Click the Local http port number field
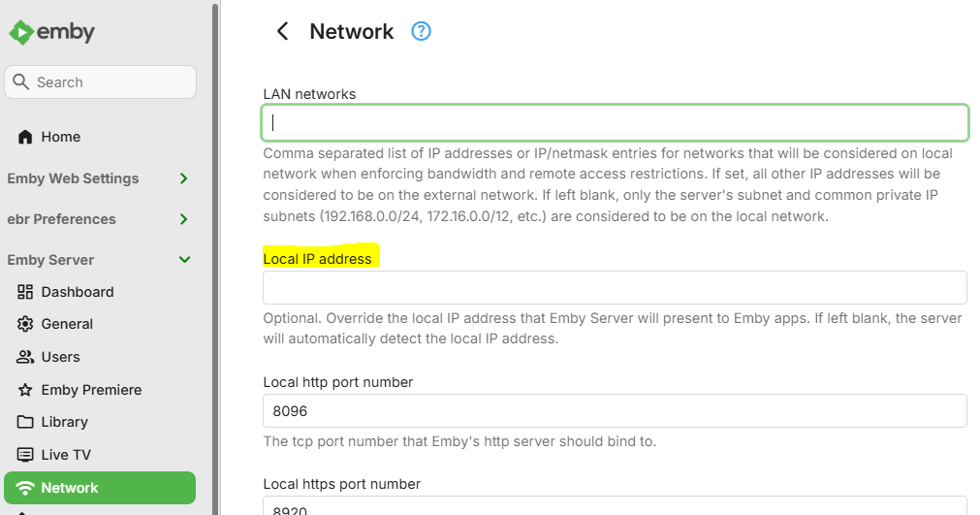 coord(615,411)
